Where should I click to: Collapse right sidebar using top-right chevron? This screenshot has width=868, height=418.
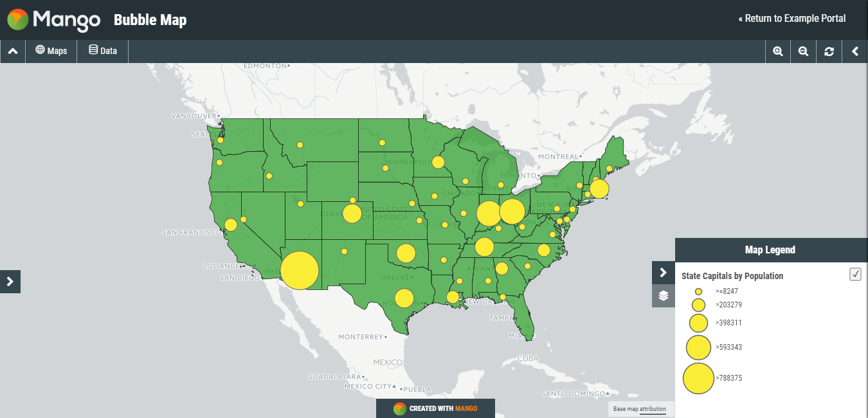tap(854, 51)
